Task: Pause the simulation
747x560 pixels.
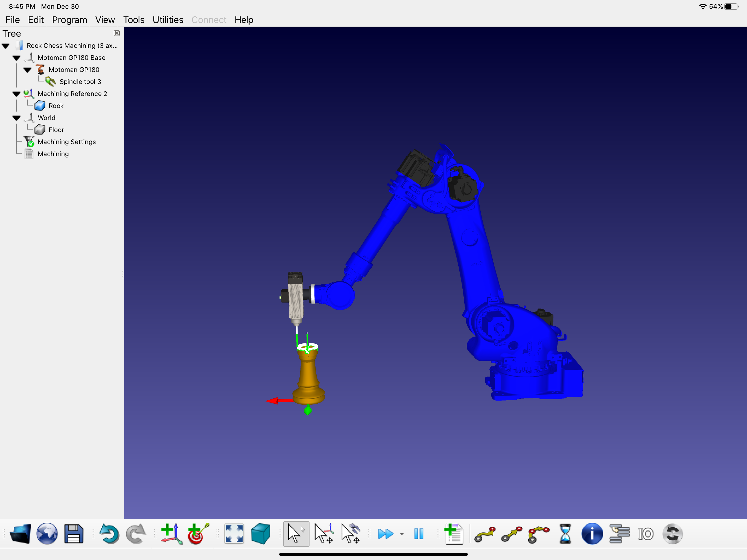Action: point(419,534)
